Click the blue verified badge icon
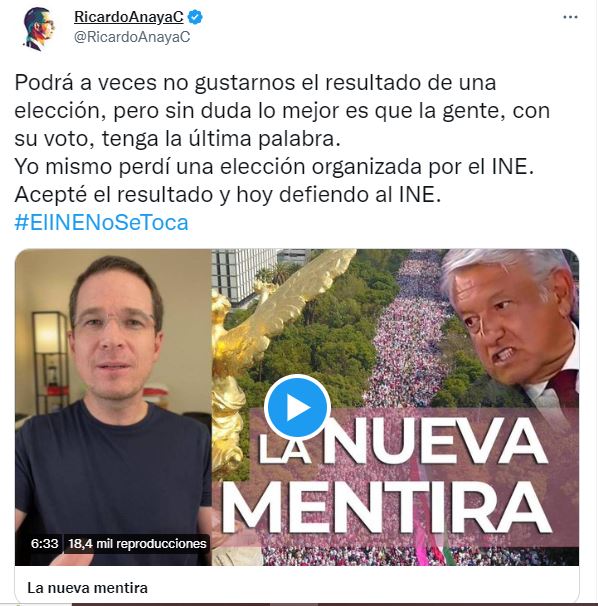 point(195,17)
